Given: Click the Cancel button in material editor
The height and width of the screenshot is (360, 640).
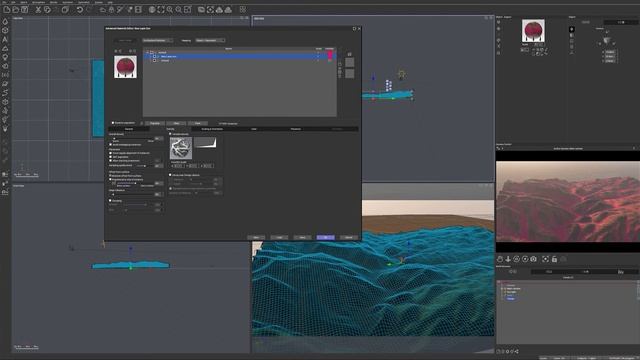Looking at the screenshot, I should tap(349, 237).
